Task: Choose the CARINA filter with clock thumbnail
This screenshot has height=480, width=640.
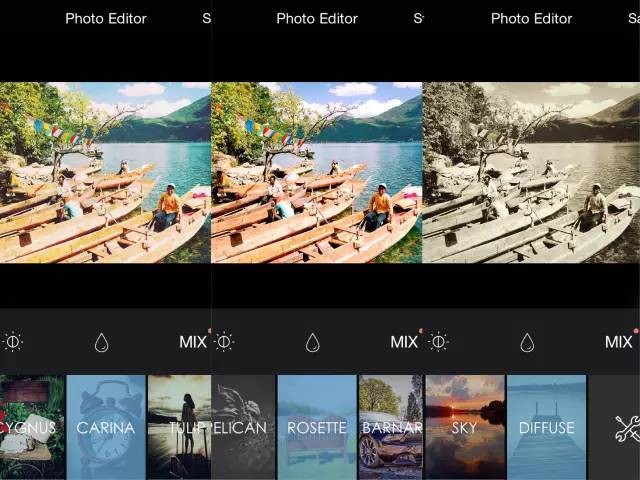Action: click(x=105, y=427)
